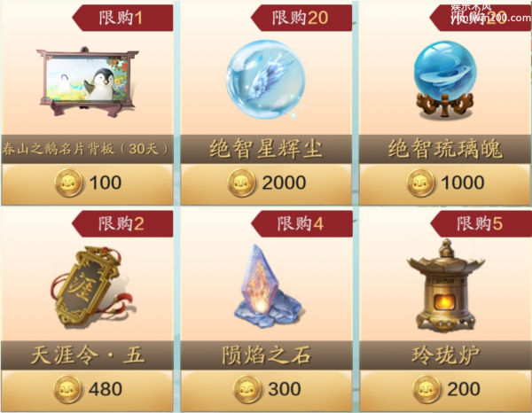Click the coin icon beside price 2000

(241, 183)
